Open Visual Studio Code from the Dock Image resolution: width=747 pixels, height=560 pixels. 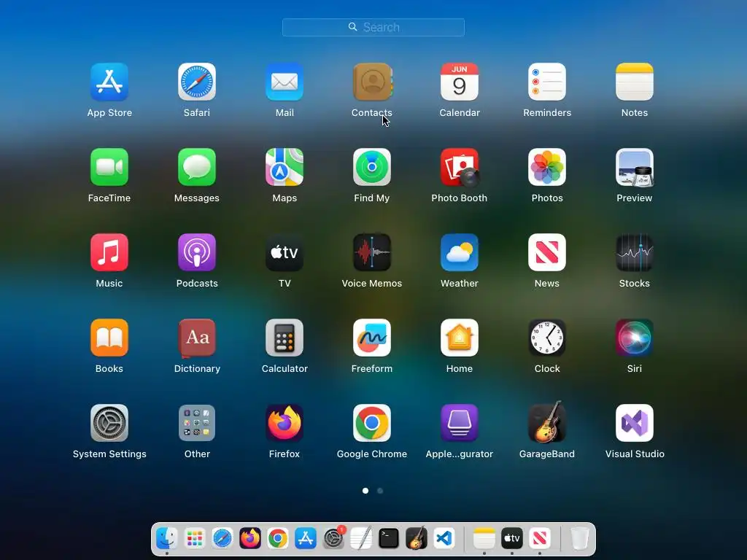click(x=444, y=539)
